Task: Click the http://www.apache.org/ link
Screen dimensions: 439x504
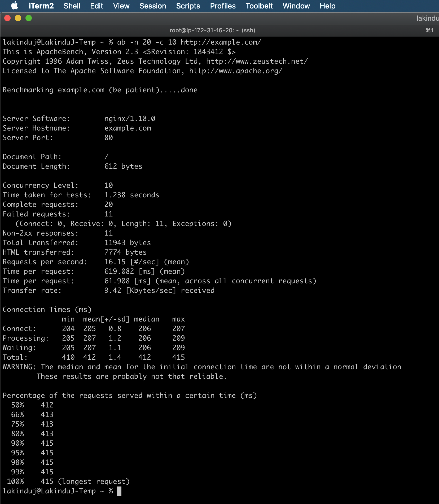Action: point(236,71)
